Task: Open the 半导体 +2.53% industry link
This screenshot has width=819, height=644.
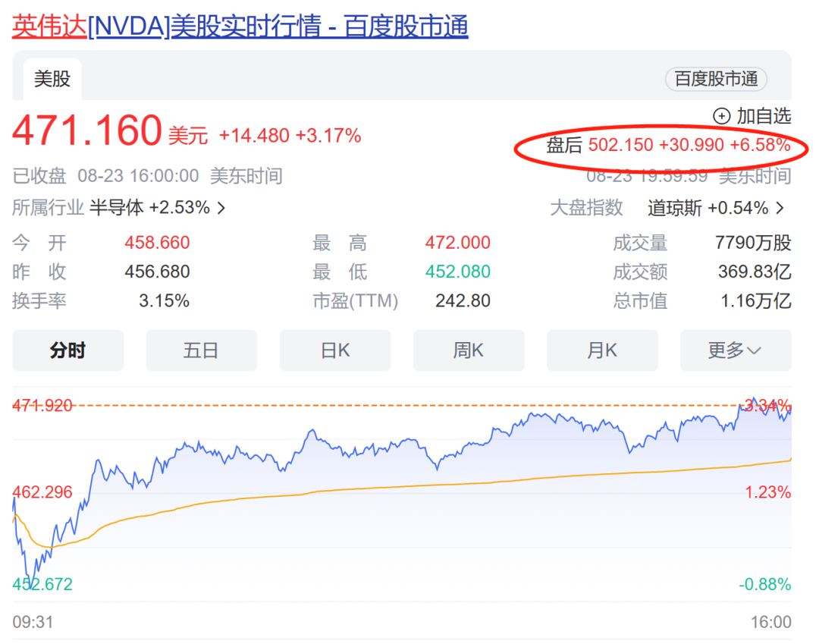Action: (149, 208)
